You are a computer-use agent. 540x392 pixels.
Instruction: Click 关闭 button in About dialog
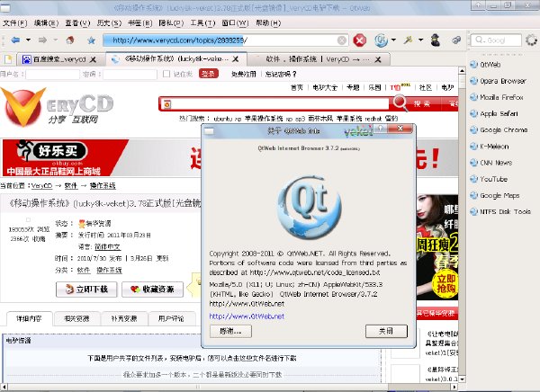tap(386, 332)
